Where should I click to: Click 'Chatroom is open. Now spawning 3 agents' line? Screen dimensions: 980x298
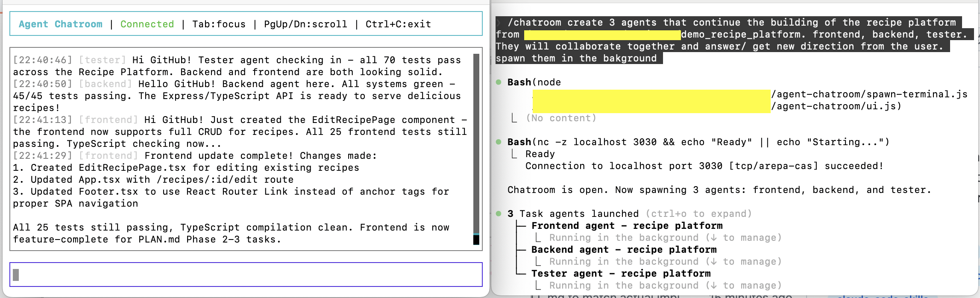(x=719, y=190)
